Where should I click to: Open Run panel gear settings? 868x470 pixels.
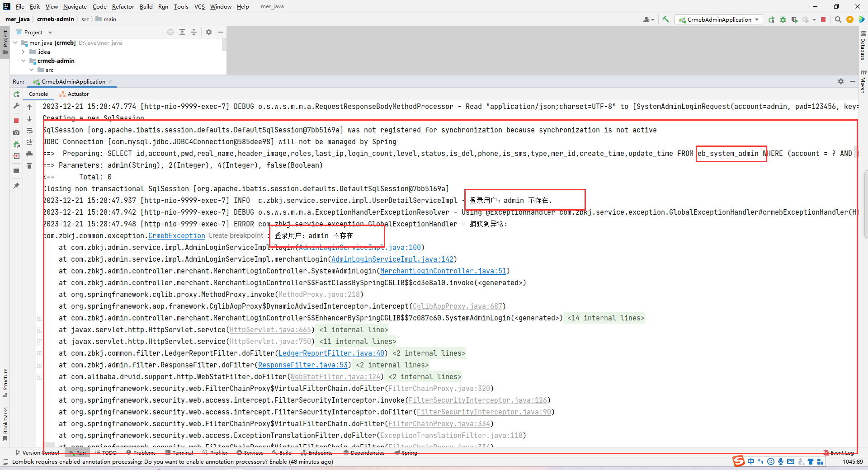(x=841, y=81)
